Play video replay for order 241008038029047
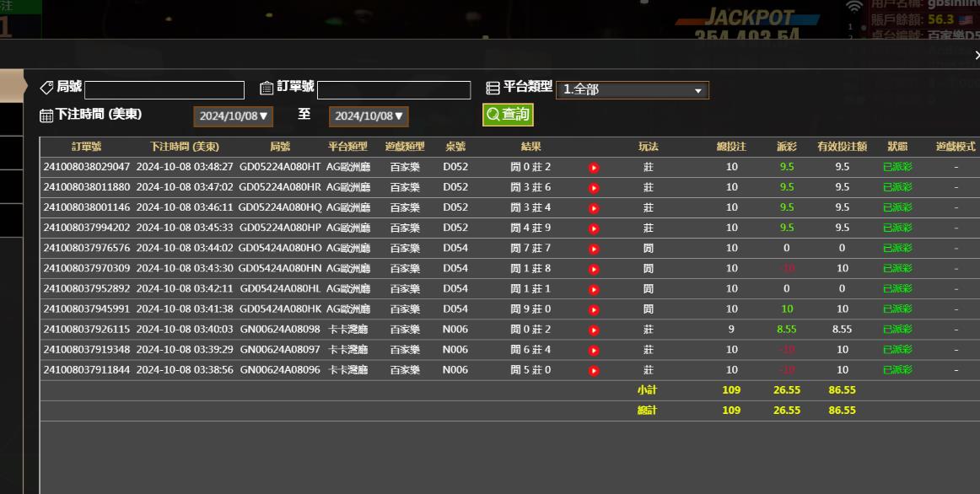Image resolution: width=980 pixels, height=494 pixels. click(x=594, y=168)
